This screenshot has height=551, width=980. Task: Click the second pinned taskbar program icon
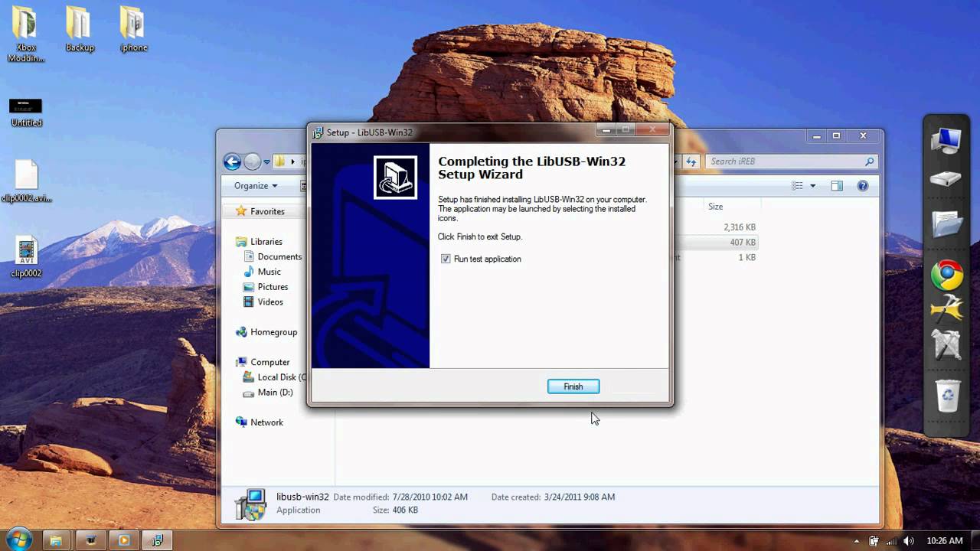[90, 540]
